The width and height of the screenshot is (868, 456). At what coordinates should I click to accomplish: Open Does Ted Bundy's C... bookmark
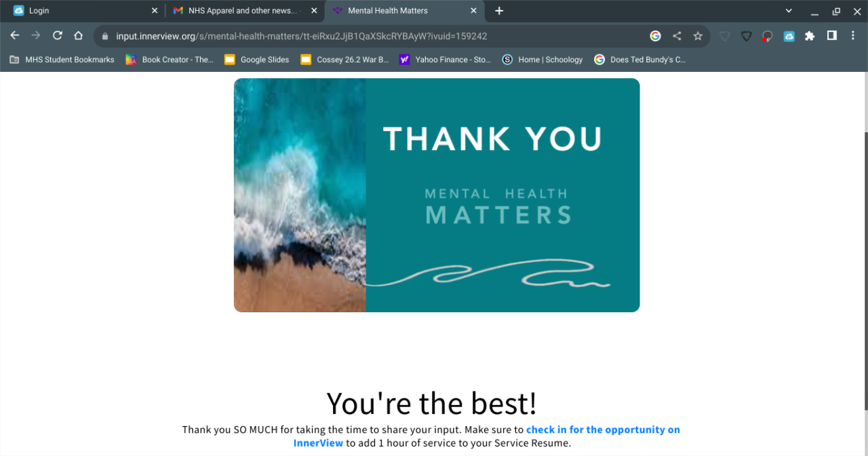click(x=640, y=60)
